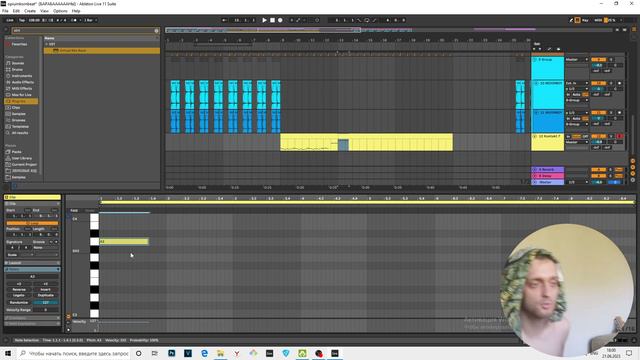The width and height of the screenshot is (640, 360).
Task: Open the Ext. In input dropdown
Action: (x=577, y=83)
